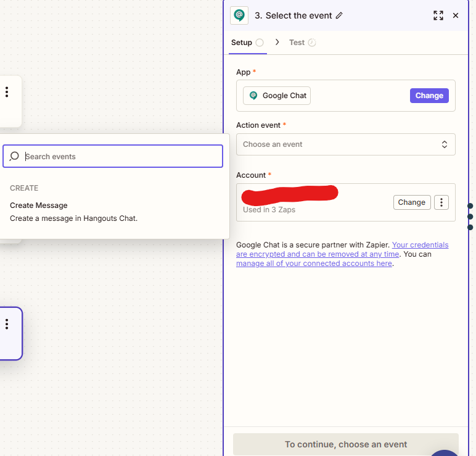
Task: Click the Setup status circle indicator
Action: coord(260,43)
